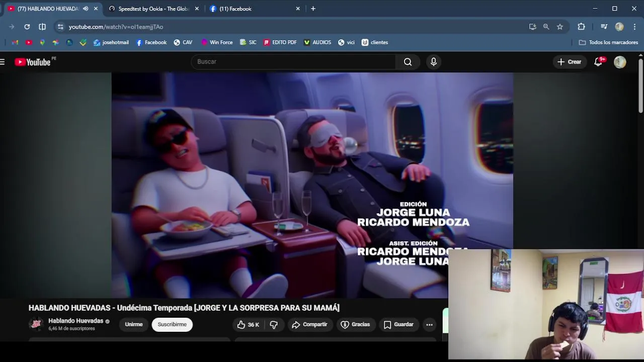Go forward in Chrome navigation
The image size is (644, 362).
[12, 27]
